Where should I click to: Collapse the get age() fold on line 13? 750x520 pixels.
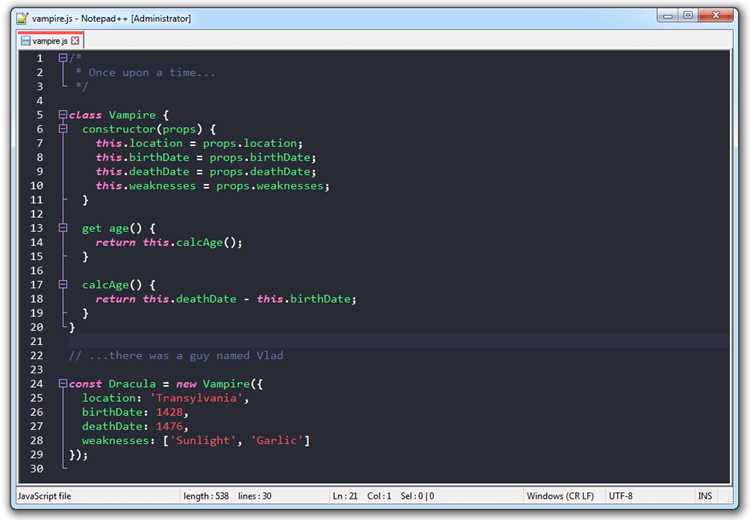pos(63,228)
